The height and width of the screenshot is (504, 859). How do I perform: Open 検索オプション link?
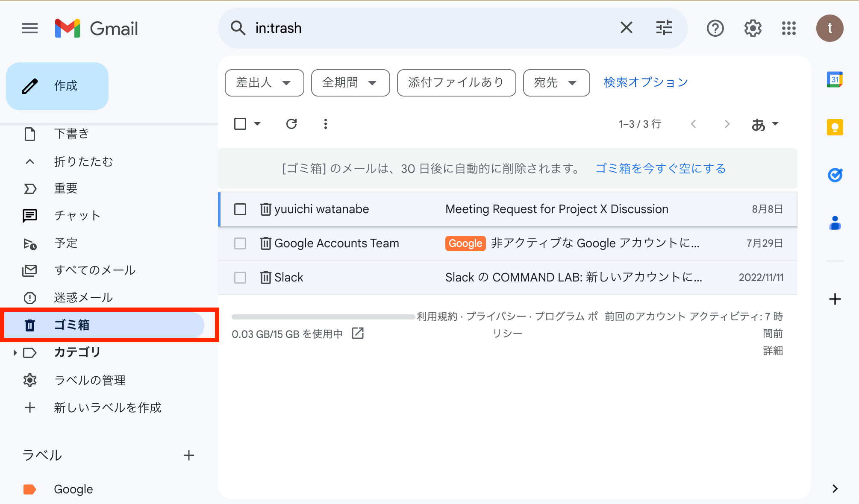646,82
